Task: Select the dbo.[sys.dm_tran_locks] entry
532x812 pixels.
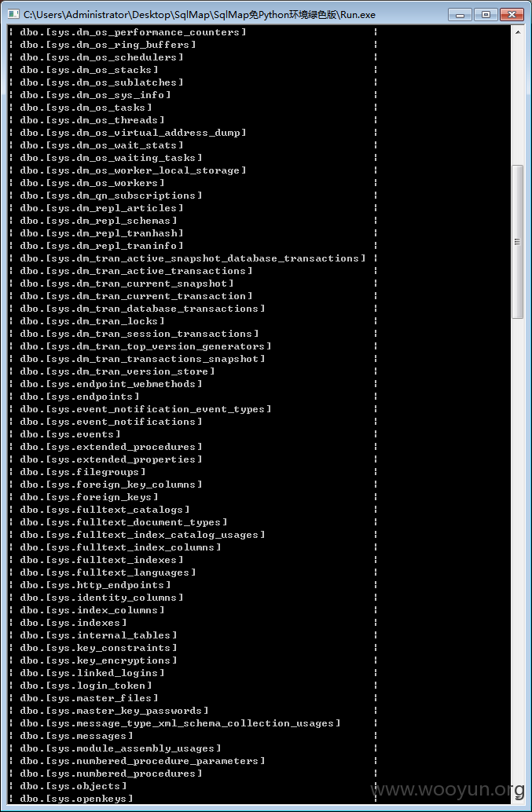Action: (x=92, y=321)
